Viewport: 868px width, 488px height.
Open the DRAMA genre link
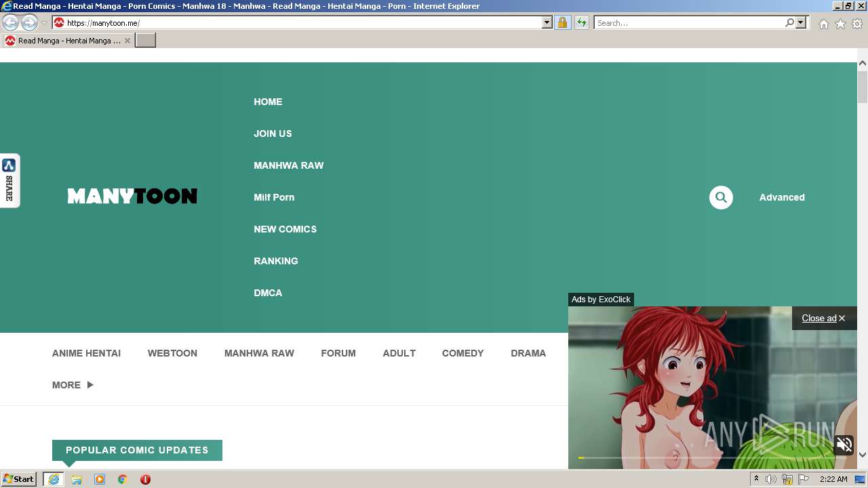pos(528,353)
